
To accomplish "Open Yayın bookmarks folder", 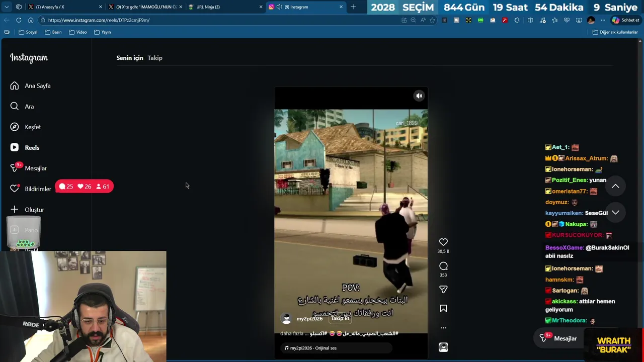I will pos(103,32).
